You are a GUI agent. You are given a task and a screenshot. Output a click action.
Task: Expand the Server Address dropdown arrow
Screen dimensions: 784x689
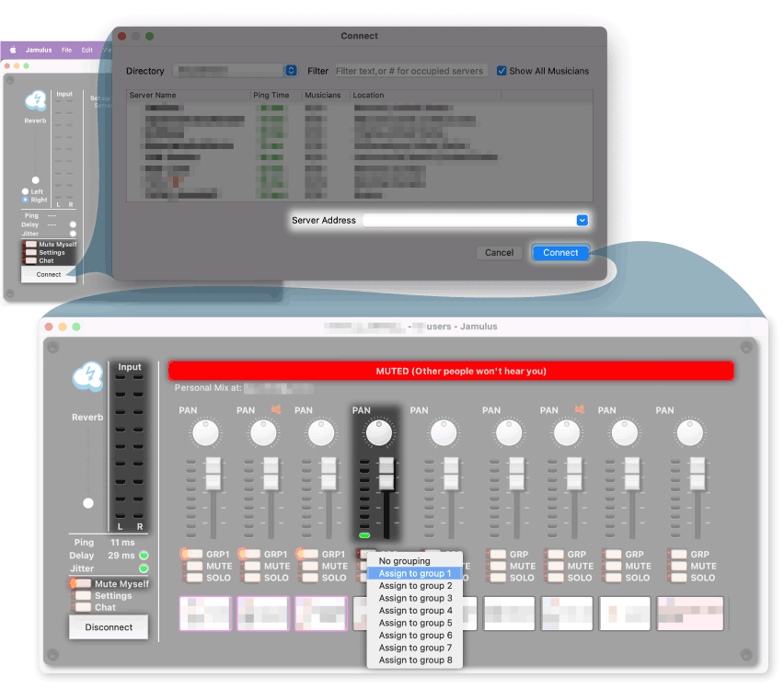(582, 221)
